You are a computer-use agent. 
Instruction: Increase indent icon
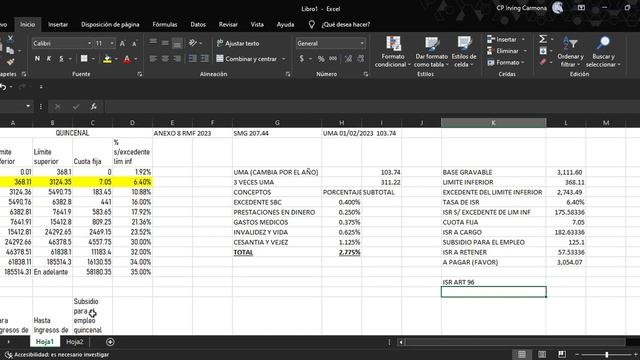coord(204,59)
